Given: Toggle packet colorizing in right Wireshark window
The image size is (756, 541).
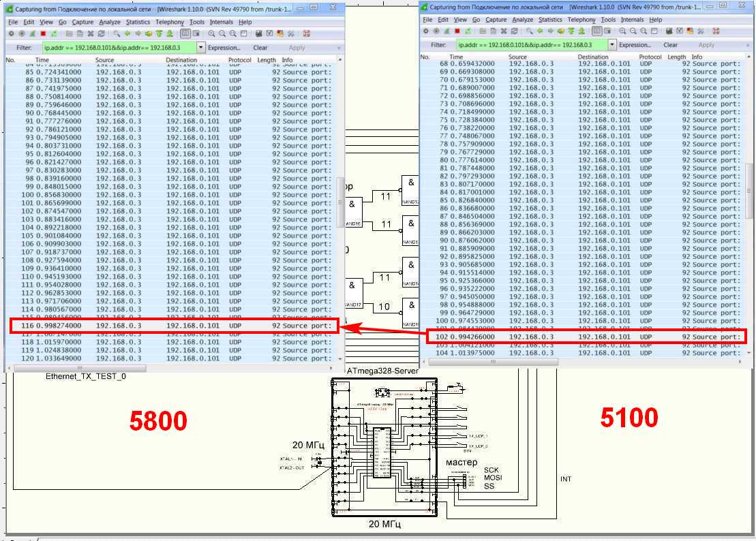Looking at the screenshot, I should pyautogui.click(x=597, y=31).
